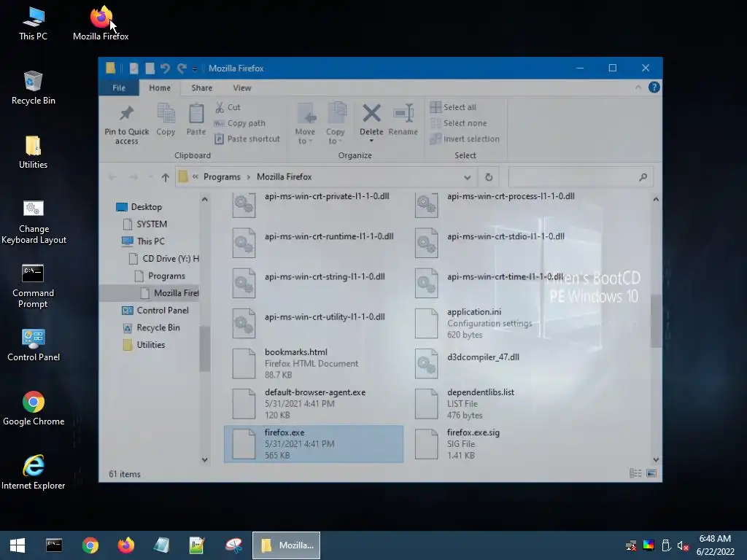Open Google Chrome from taskbar
This screenshot has height=560, width=747.
[90, 545]
